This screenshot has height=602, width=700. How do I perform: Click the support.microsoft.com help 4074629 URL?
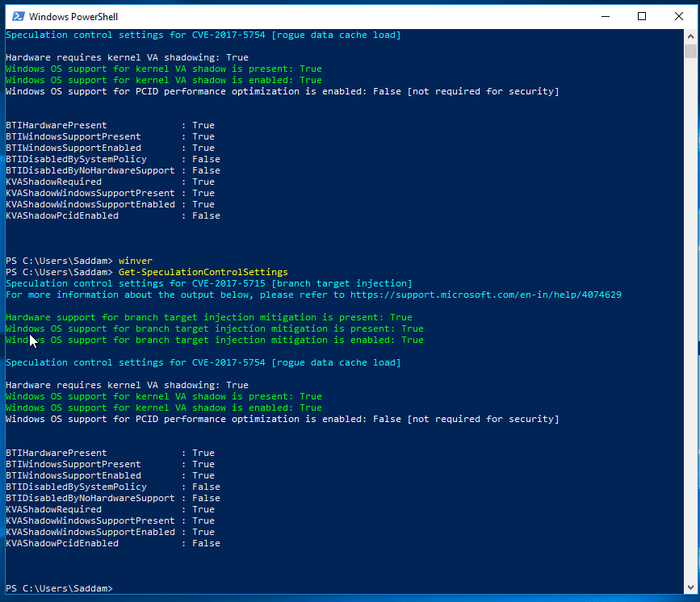pyautogui.click(x=486, y=295)
